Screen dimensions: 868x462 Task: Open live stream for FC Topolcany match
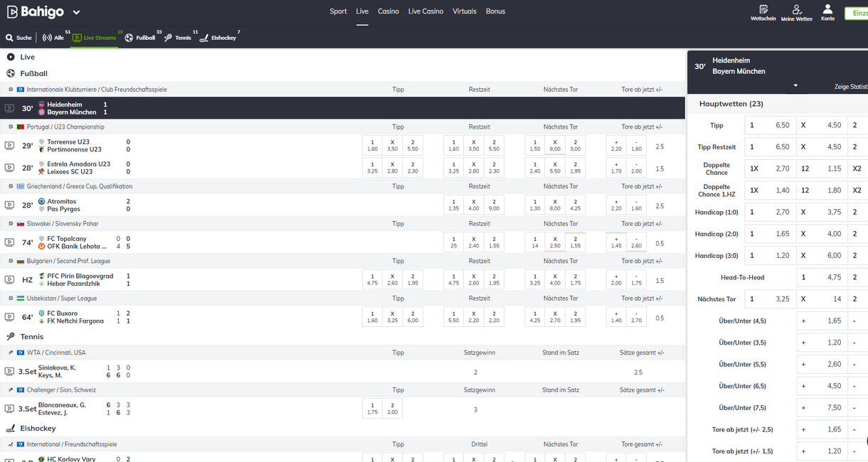click(9, 242)
